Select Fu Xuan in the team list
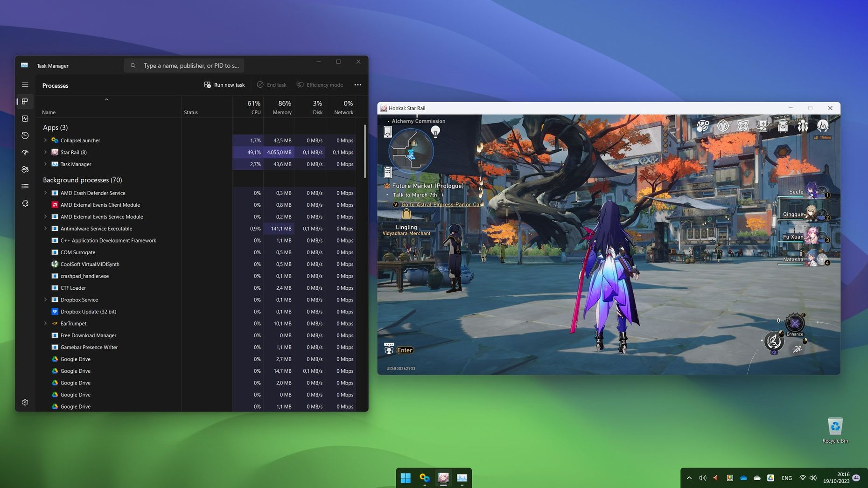This screenshot has width=868, height=488. tap(804, 236)
